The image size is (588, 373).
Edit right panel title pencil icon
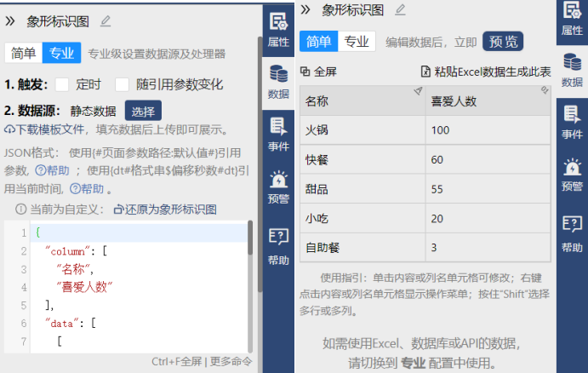point(401,9)
